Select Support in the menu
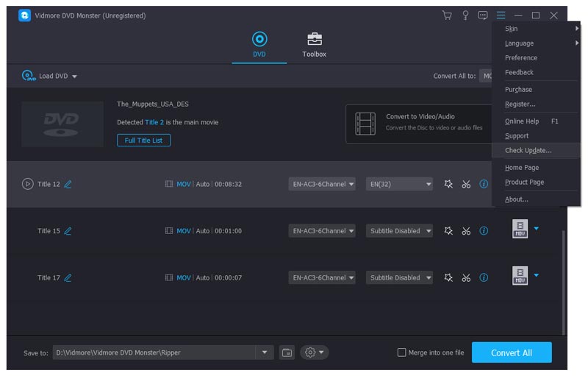Viewport: 588px width, 376px height. [537, 136]
